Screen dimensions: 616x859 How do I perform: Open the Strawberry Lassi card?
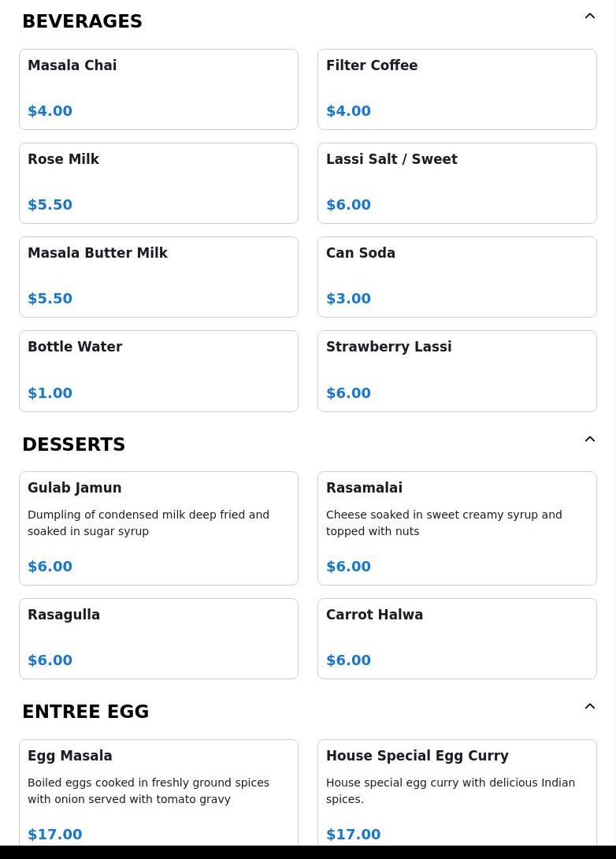pos(457,370)
